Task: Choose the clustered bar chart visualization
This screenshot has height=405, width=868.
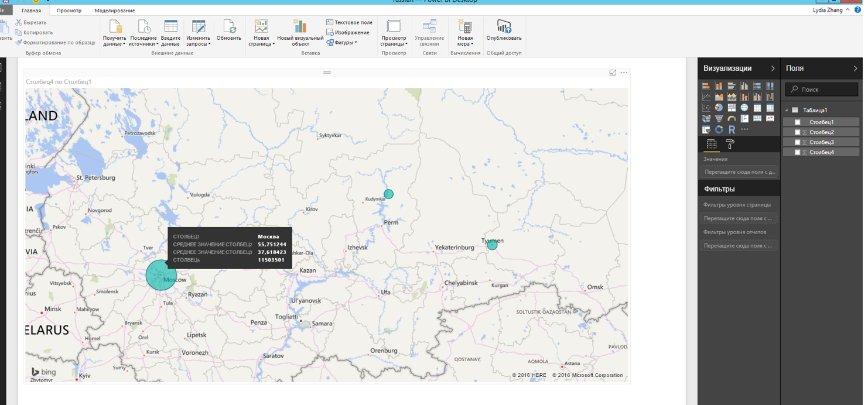Action: click(x=732, y=86)
